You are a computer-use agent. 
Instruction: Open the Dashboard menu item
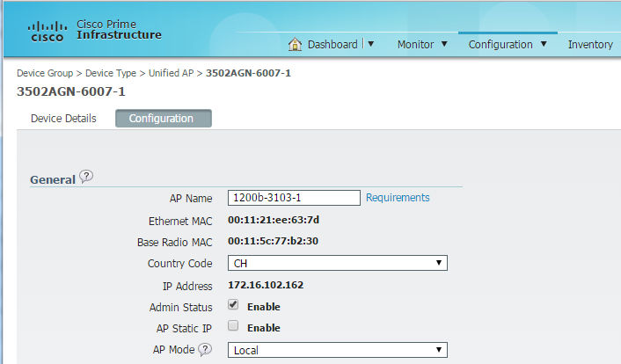tap(332, 44)
